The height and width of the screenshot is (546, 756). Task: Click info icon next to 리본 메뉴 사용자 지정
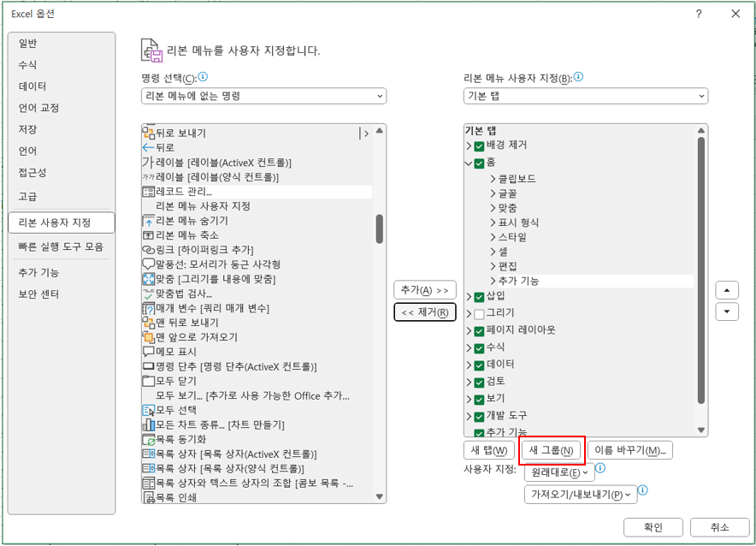579,77
